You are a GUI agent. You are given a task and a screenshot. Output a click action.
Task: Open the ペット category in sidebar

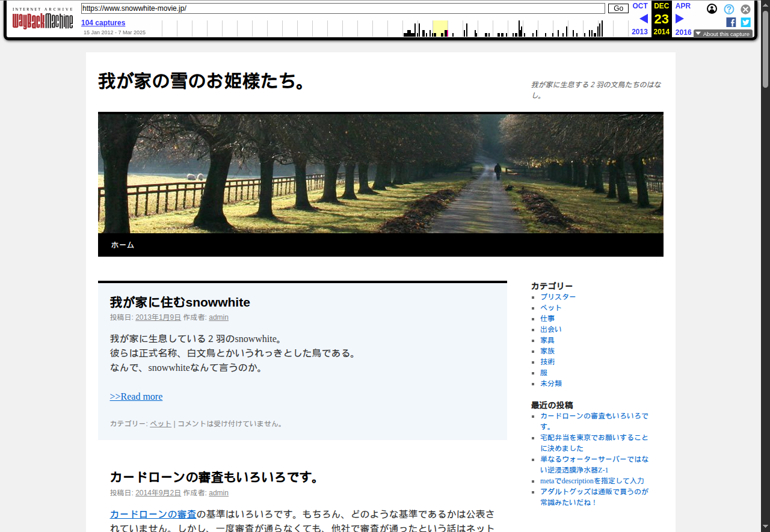point(550,308)
